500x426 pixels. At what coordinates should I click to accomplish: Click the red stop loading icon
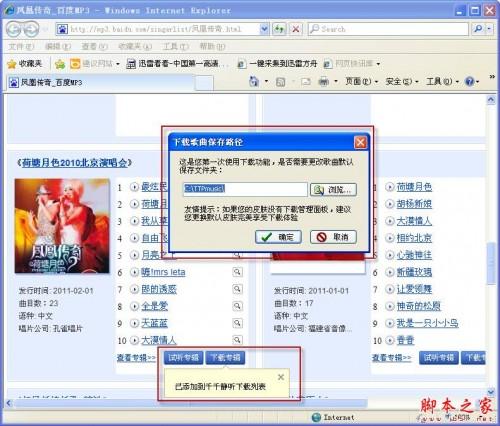coord(296,29)
